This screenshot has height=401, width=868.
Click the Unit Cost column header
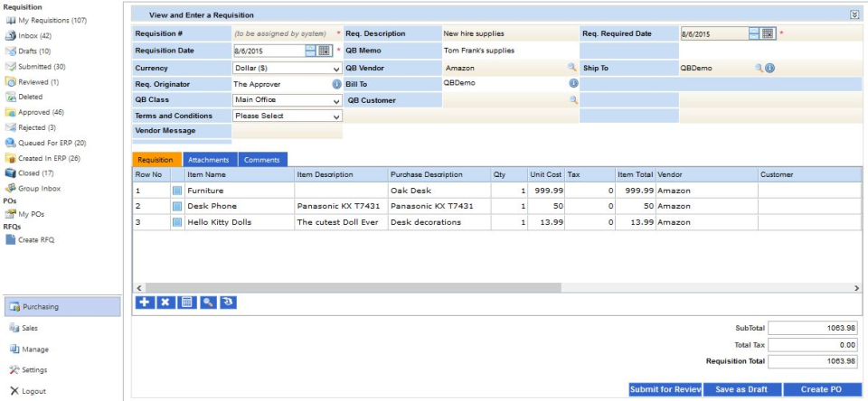tap(545, 175)
